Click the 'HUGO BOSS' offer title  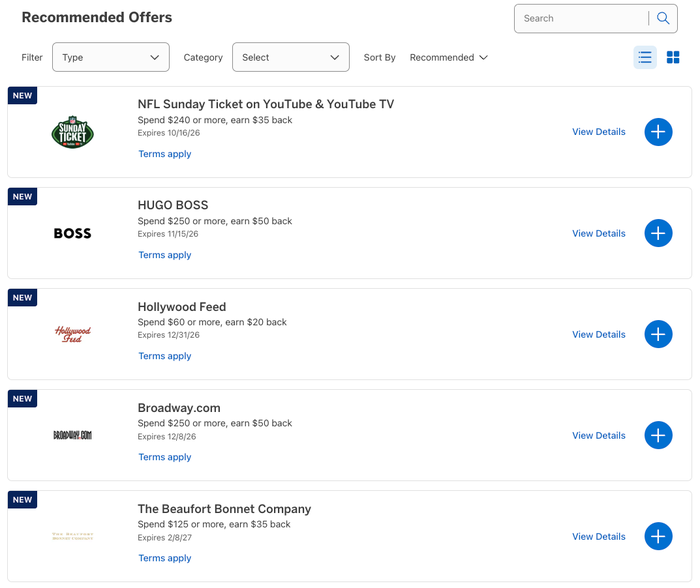click(x=173, y=205)
